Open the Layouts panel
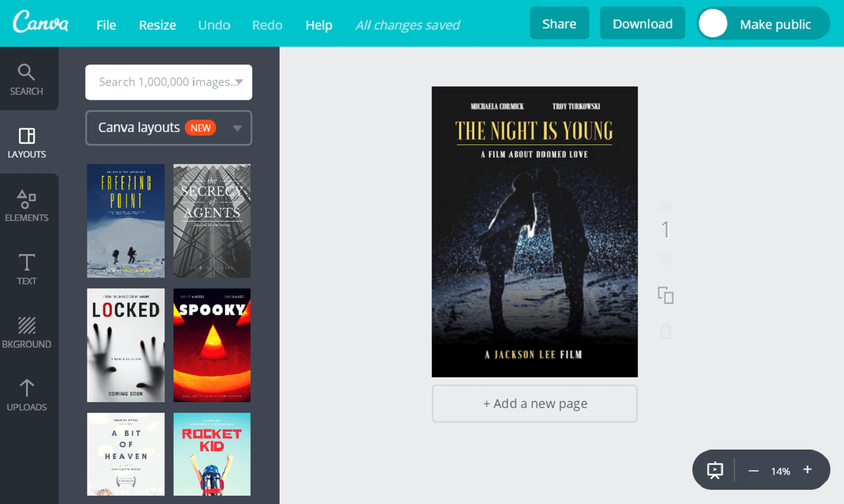This screenshot has width=844, height=504. 27,143
